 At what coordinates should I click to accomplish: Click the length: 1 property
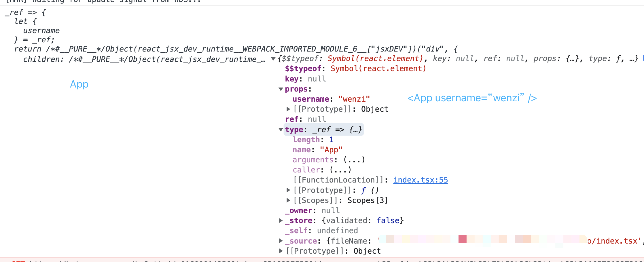[x=313, y=140]
